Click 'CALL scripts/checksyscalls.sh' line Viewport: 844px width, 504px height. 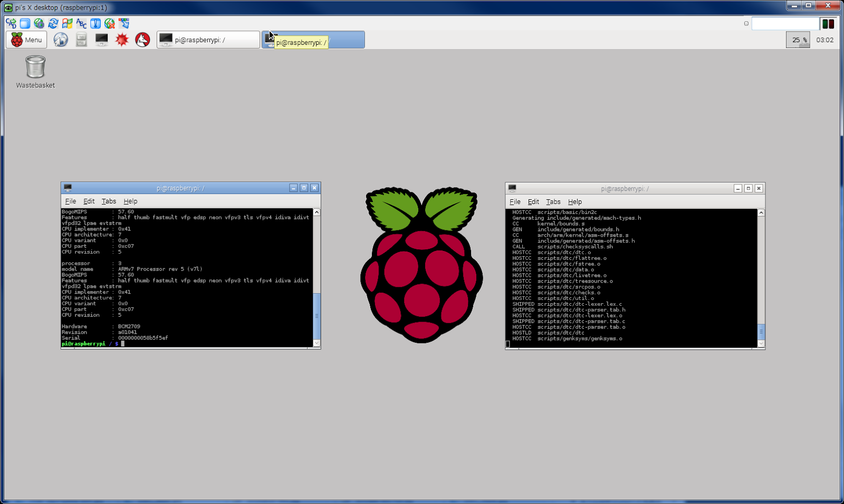[562, 247]
